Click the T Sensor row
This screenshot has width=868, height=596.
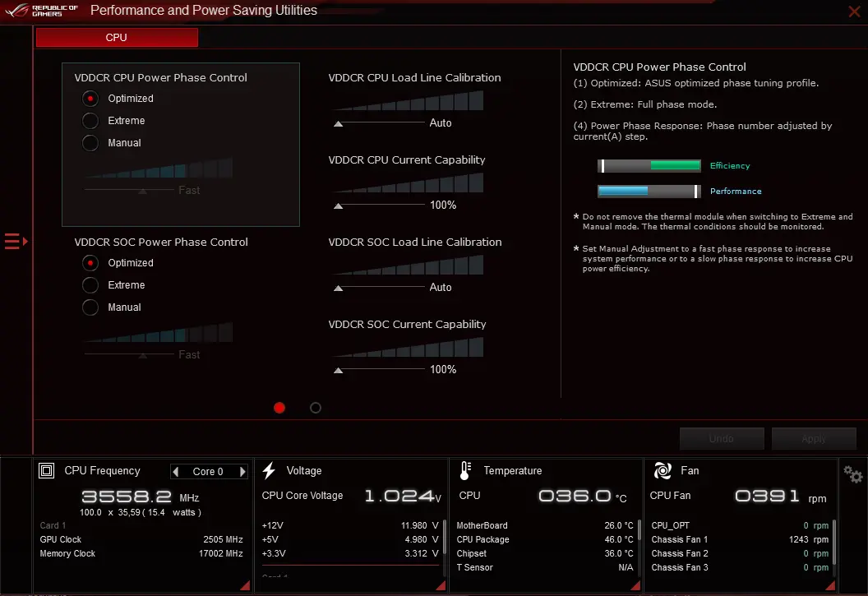tap(545, 568)
